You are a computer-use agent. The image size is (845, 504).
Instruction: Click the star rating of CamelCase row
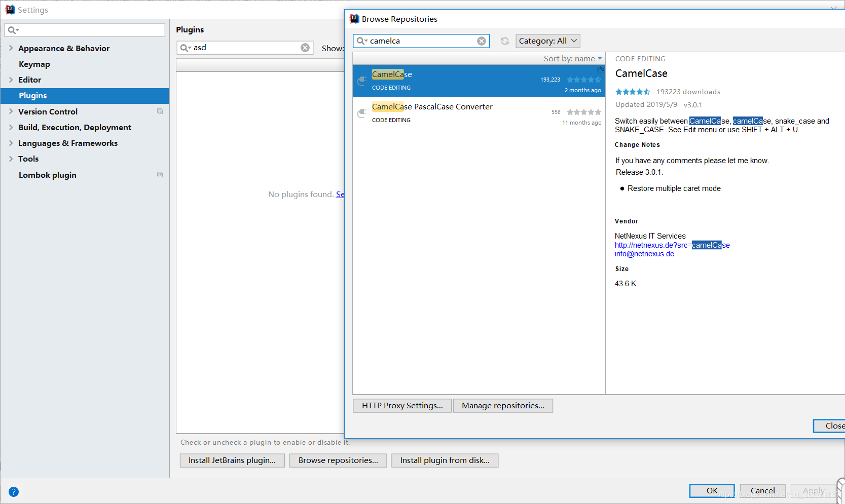point(584,80)
